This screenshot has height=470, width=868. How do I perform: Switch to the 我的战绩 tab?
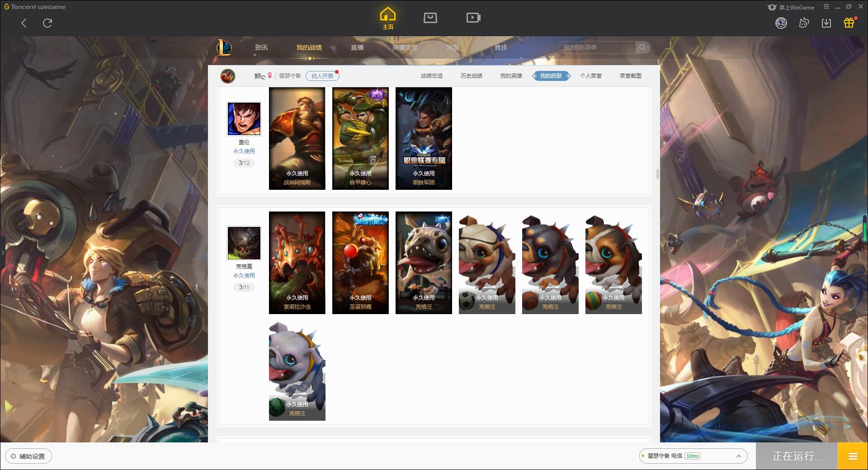[x=309, y=47]
